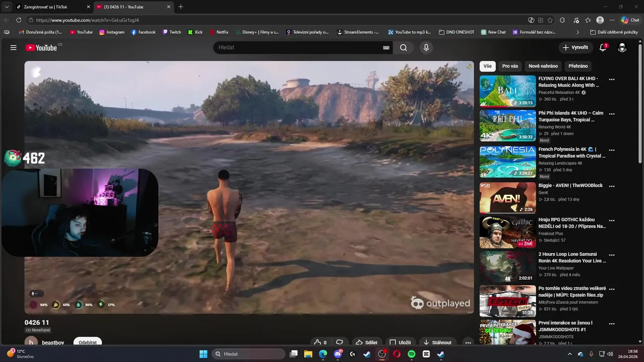The image size is (644, 362).
Task: Dislike the video with thumbs down
Action: pos(340,342)
